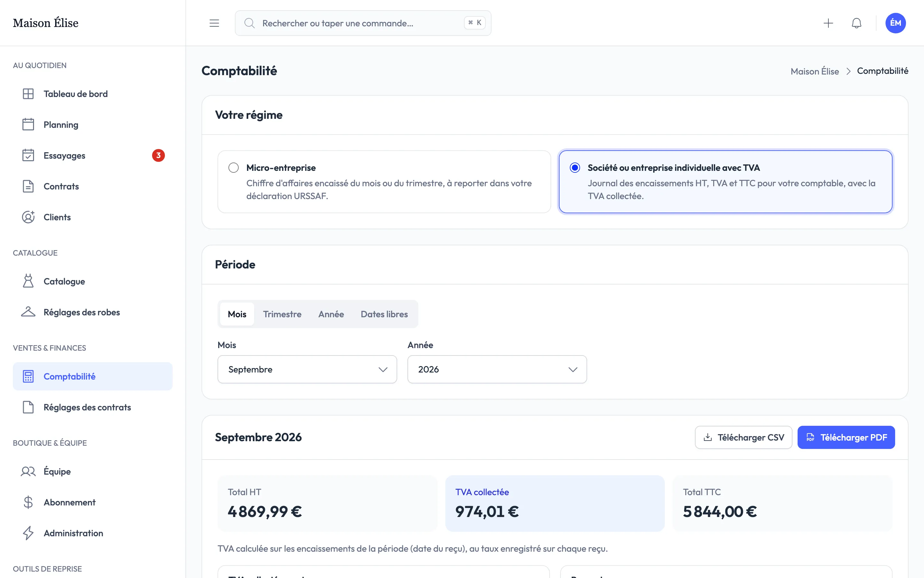Focus the Rechercher ou taper une commande field

point(363,23)
